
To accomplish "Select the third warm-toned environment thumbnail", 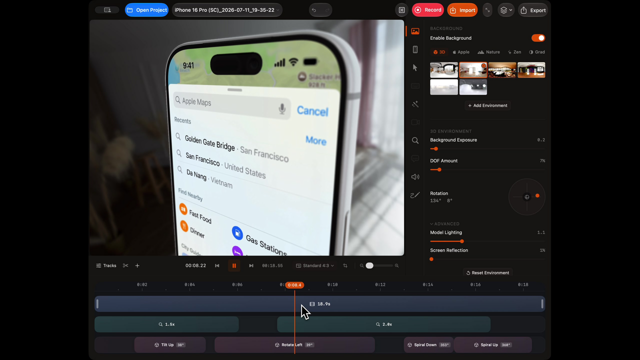I will point(502,70).
